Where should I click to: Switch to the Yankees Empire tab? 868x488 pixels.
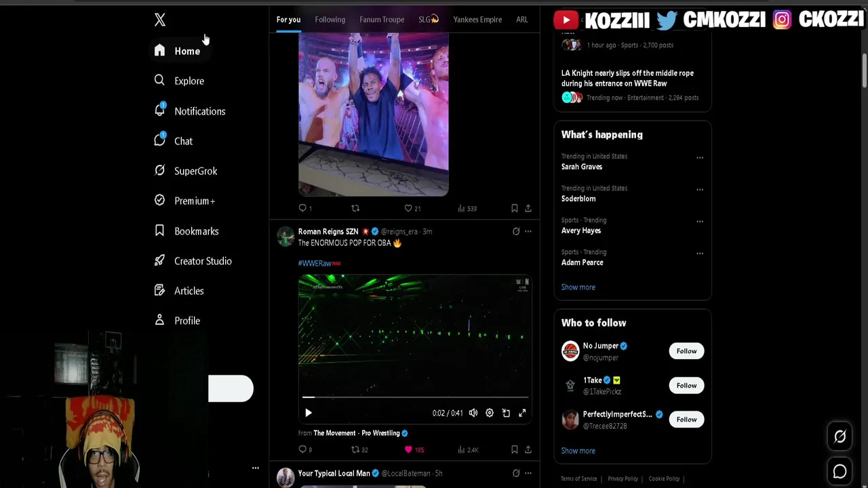(x=477, y=20)
